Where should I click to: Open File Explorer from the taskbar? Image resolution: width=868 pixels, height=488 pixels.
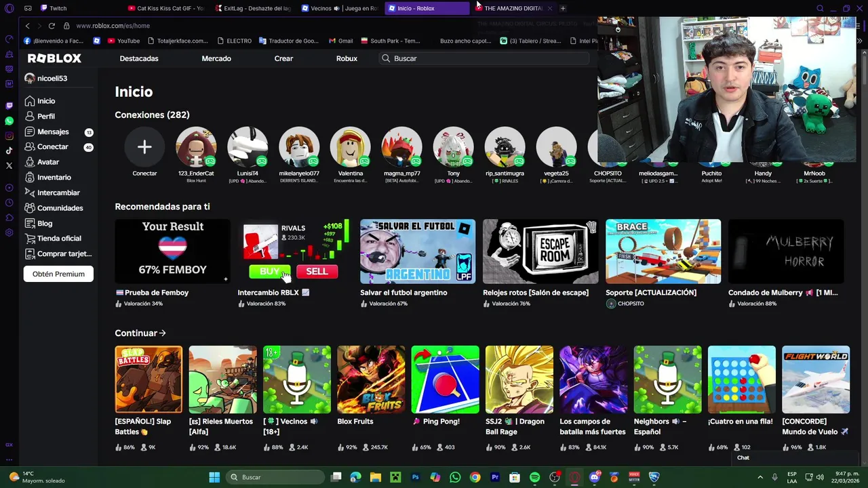tap(376, 477)
